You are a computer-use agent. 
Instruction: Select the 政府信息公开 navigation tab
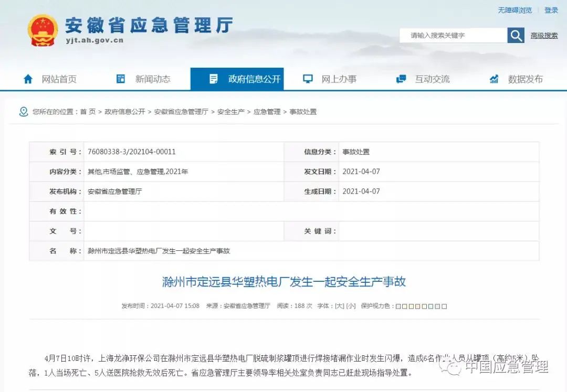[237, 79]
